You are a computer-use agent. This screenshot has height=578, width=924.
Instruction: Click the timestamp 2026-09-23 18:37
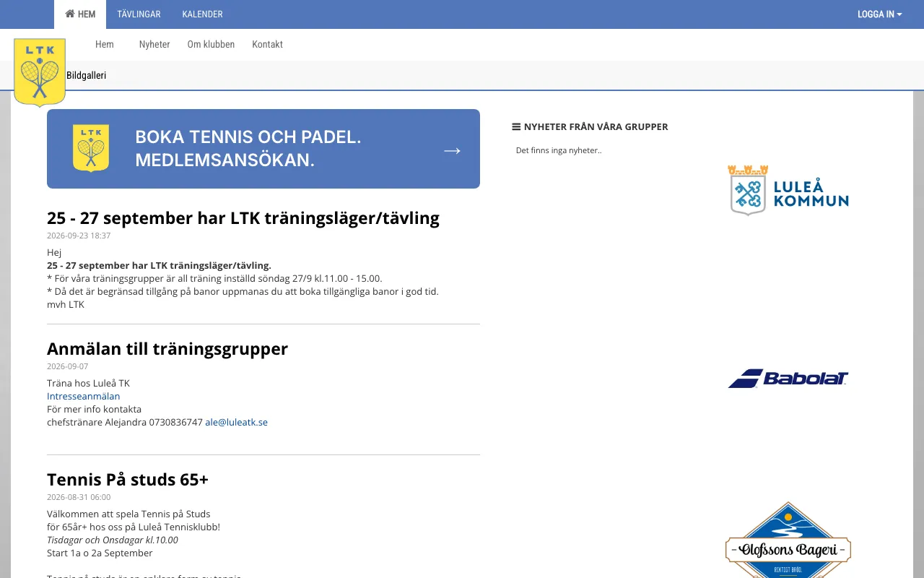(79, 236)
